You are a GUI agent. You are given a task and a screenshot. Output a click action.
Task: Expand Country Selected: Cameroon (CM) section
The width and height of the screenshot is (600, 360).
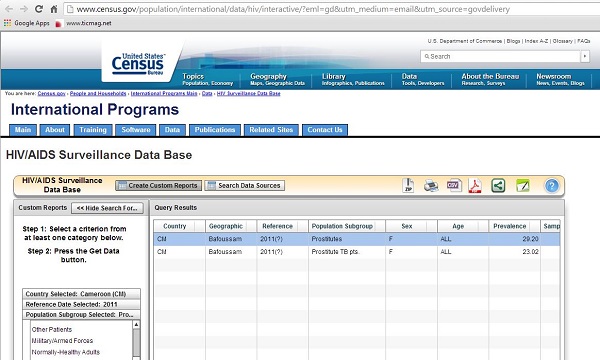(x=81, y=294)
